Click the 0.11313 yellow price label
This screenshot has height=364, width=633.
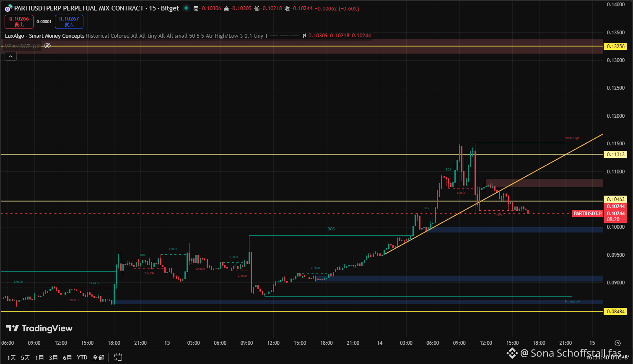(615, 155)
